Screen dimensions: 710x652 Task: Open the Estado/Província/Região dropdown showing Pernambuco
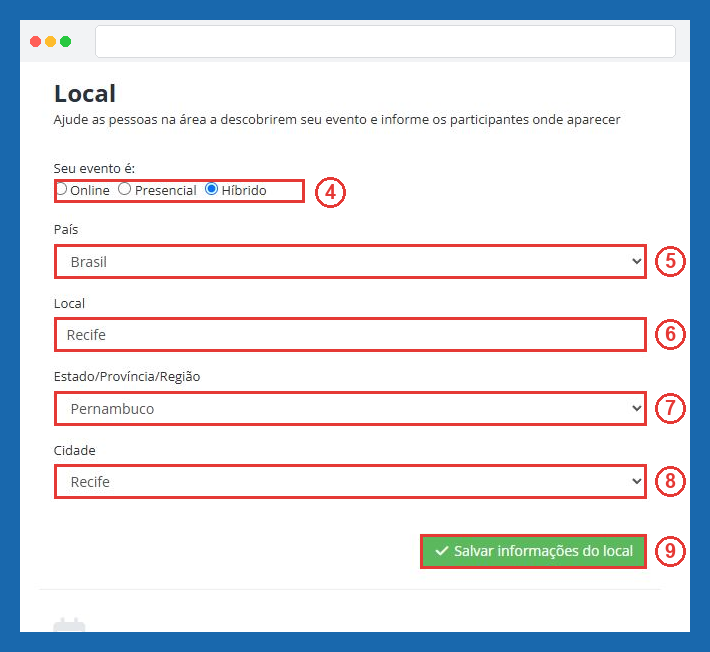click(x=350, y=408)
